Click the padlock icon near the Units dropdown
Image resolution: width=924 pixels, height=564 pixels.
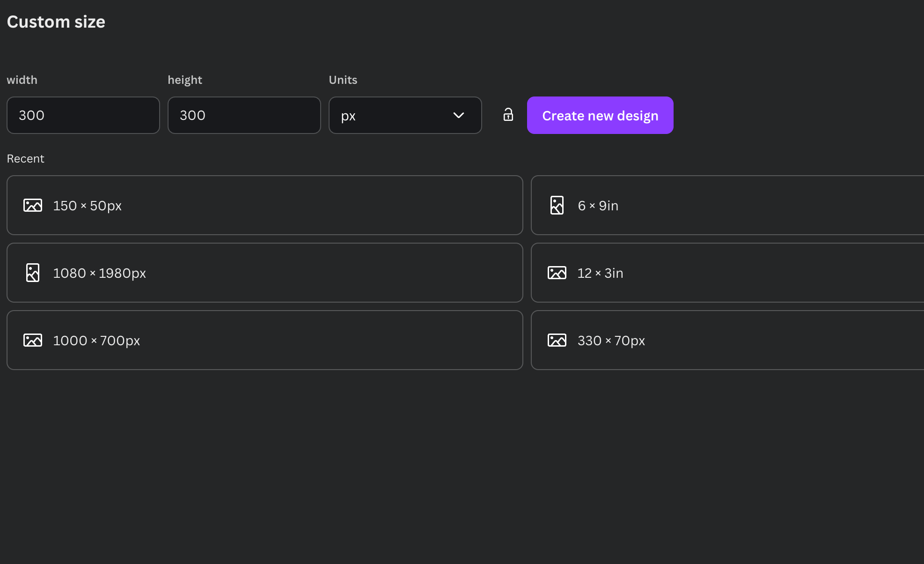[508, 115]
